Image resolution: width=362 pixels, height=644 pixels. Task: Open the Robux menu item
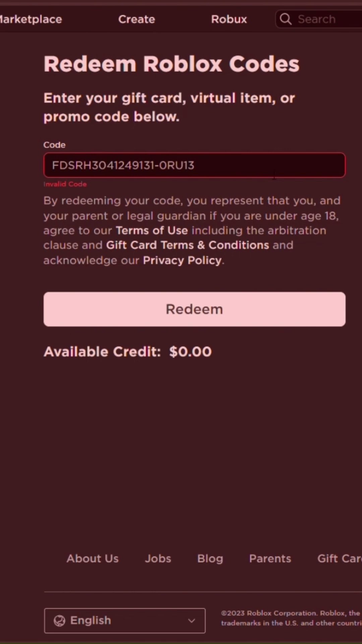229,19
